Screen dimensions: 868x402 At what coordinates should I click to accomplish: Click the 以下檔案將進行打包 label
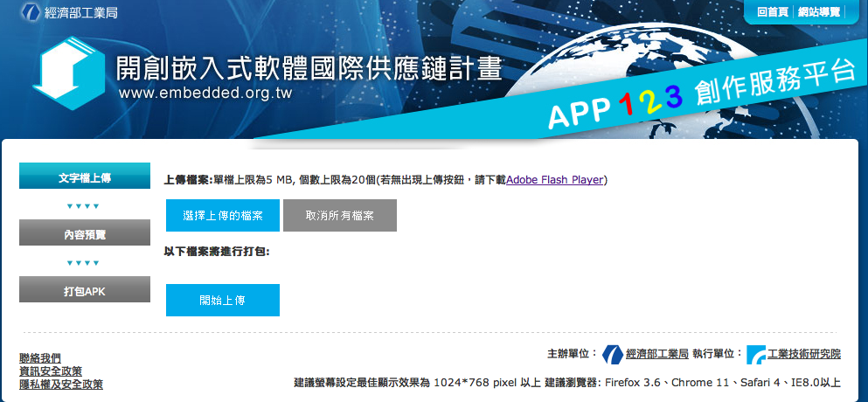[x=217, y=252]
